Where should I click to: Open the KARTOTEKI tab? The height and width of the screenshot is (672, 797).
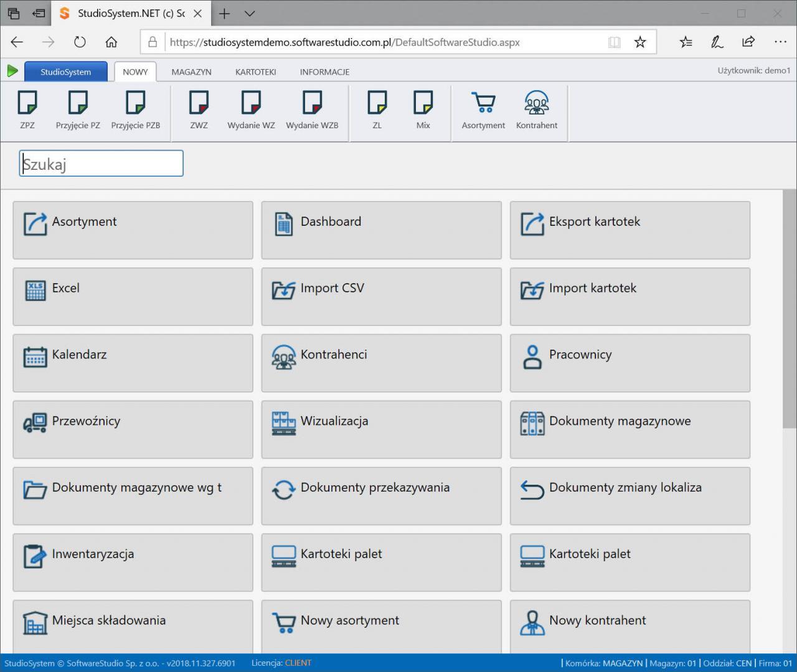pos(255,72)
